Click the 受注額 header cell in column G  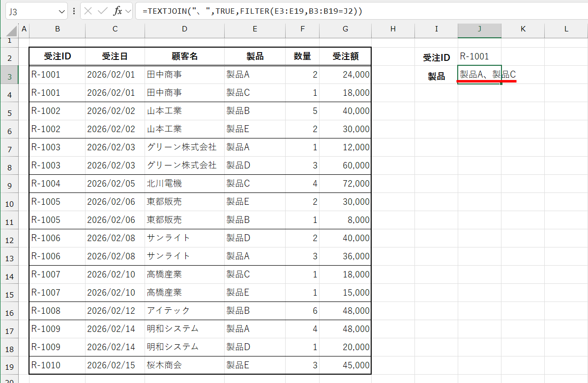point(345,56)
